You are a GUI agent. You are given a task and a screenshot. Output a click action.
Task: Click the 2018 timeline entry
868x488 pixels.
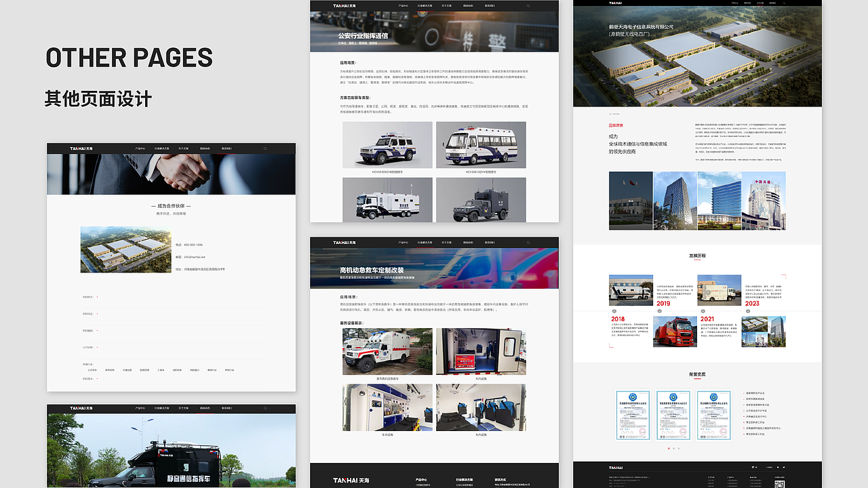(618, 319)
